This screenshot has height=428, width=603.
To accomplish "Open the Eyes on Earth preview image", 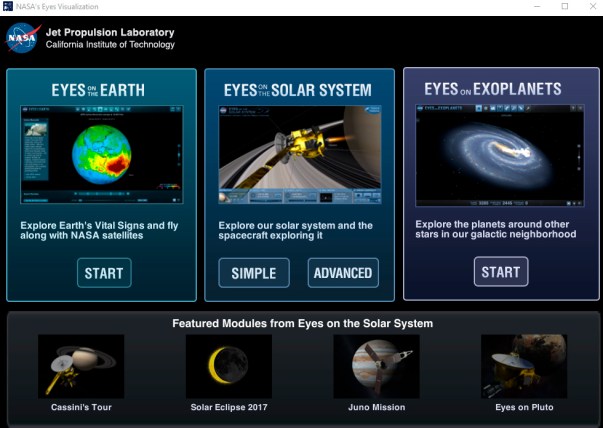I will pos(102,155).
